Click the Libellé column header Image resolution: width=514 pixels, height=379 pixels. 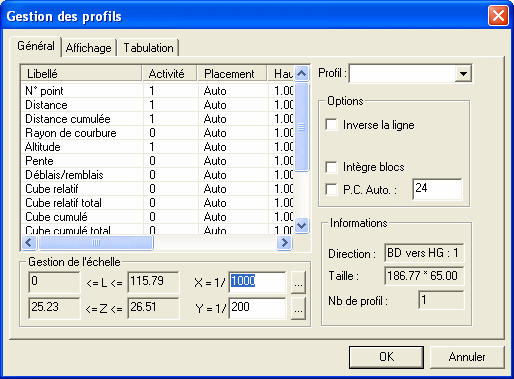[81, 73]
